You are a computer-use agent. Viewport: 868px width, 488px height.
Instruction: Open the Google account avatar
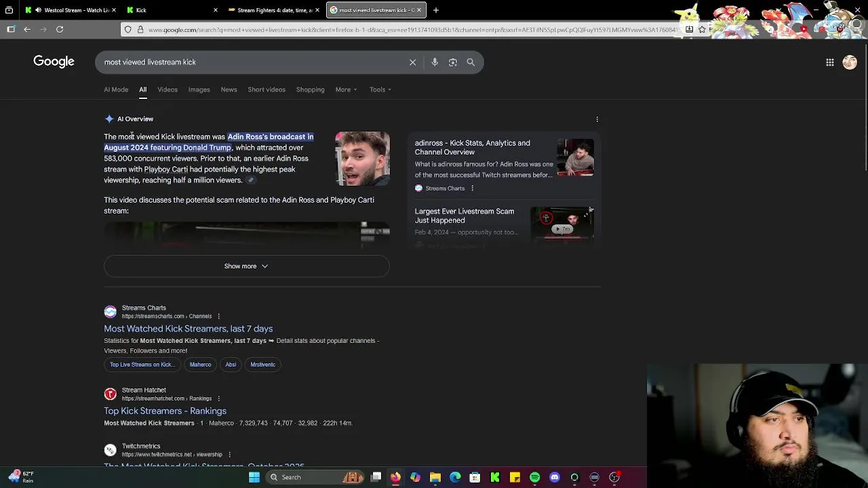coord(850,62)
